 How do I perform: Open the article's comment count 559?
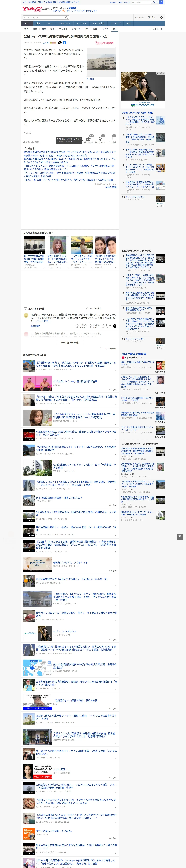(x=46, y=43)
